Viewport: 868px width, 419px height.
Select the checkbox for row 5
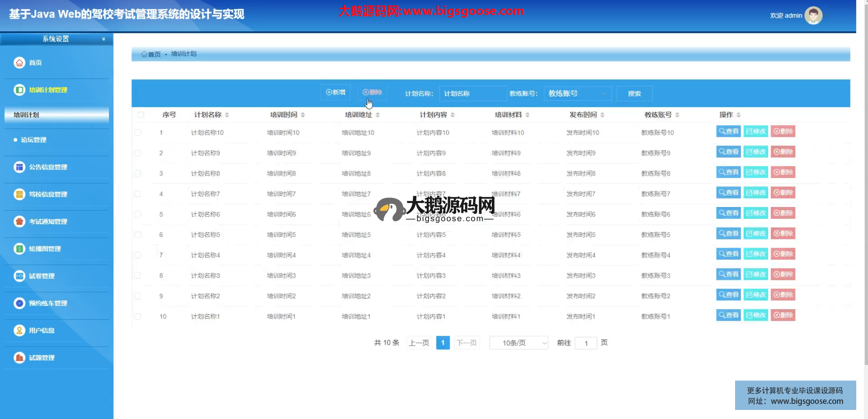(138, 214)
